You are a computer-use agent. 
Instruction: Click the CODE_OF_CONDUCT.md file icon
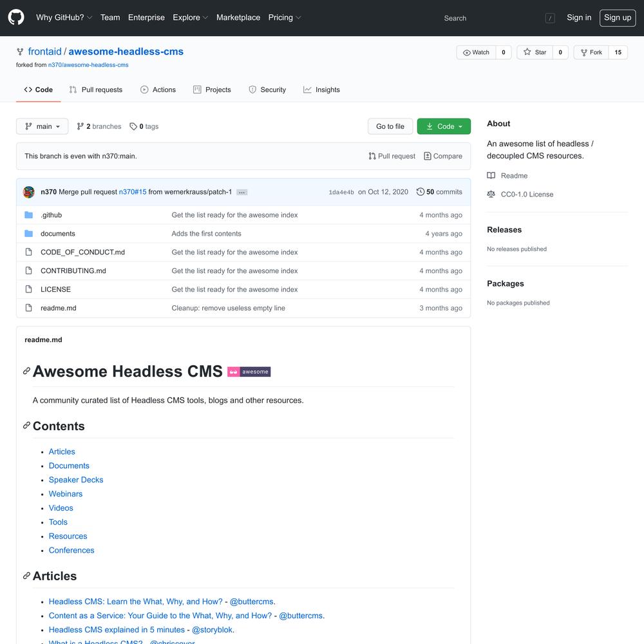click(29, 252)
